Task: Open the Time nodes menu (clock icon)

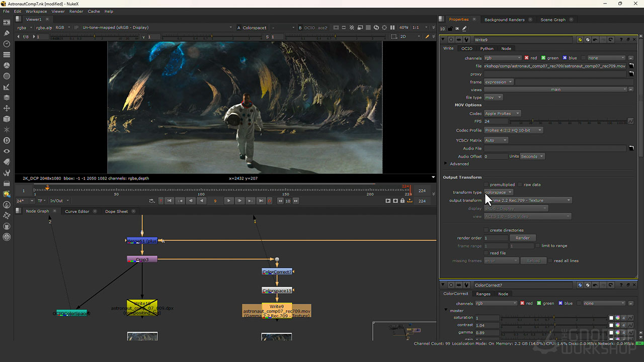Action: pos(7,44)
